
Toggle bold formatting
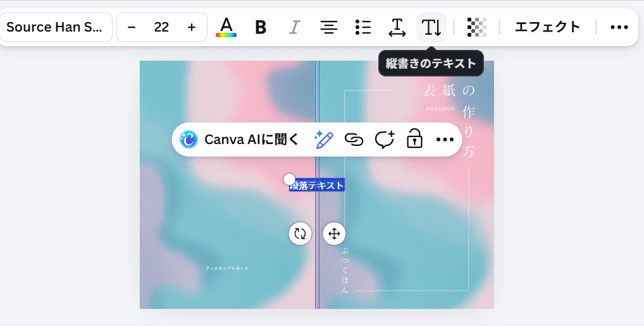point(261,27)
